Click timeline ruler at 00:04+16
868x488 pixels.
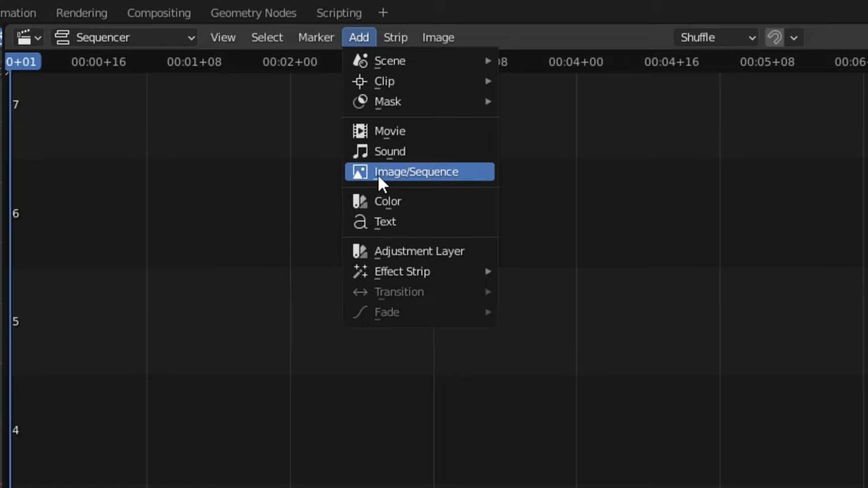[x=671, y=62]
